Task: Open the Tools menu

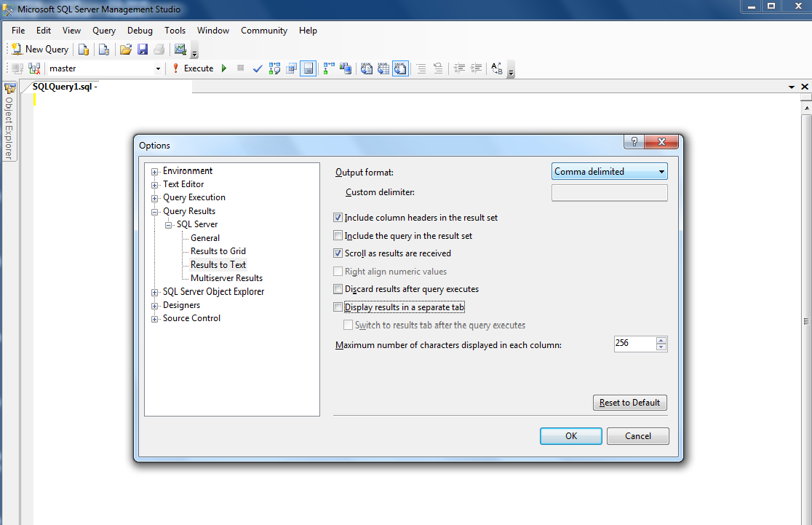Action: click(175, 31)
